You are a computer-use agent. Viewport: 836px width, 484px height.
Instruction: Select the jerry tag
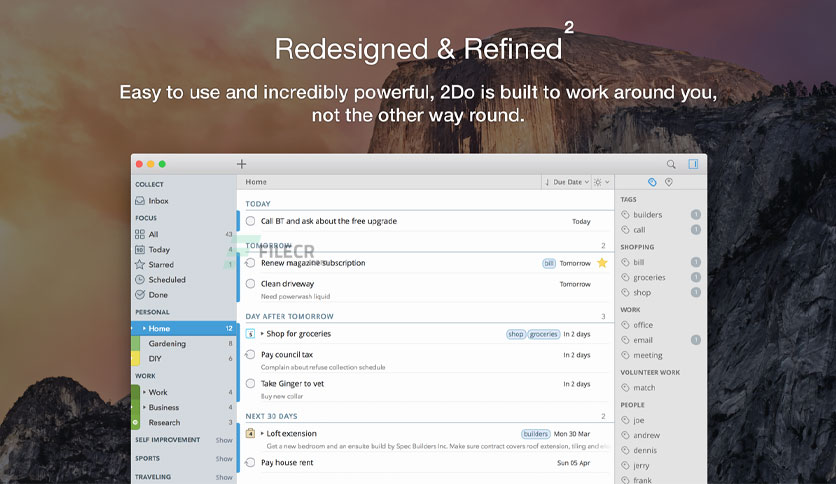click(641, 465)
